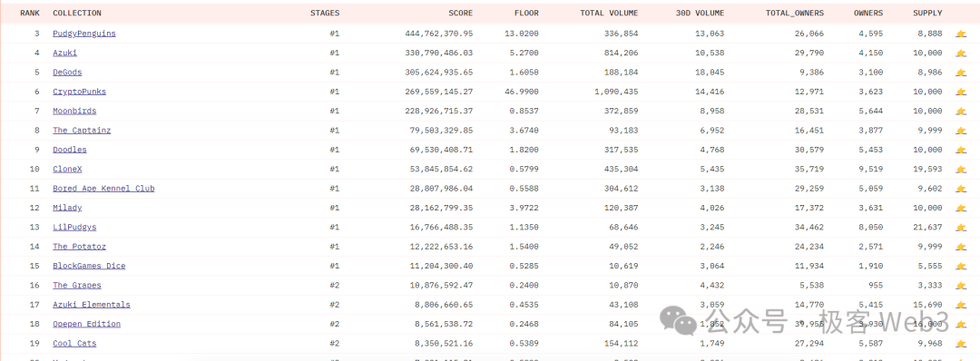Click the hand icon in CryptoPunks row
Viewport: 980px width, 361px height.
pyautogui.click(x=961, y=92)
